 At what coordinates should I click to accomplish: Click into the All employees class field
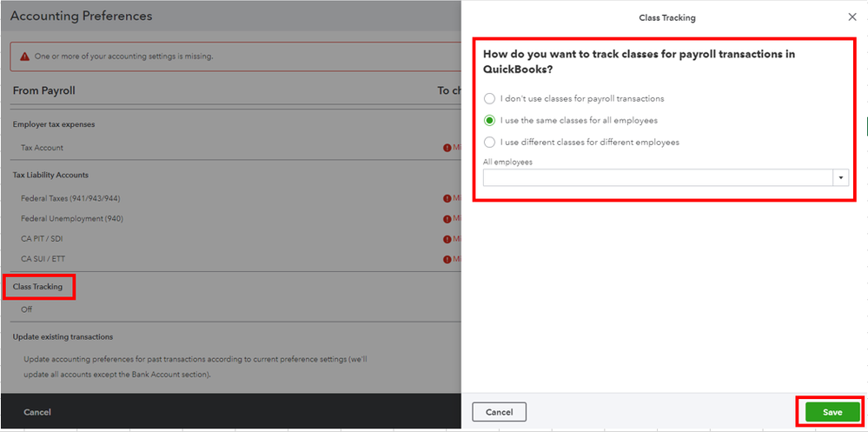click(x=659, y=178)
